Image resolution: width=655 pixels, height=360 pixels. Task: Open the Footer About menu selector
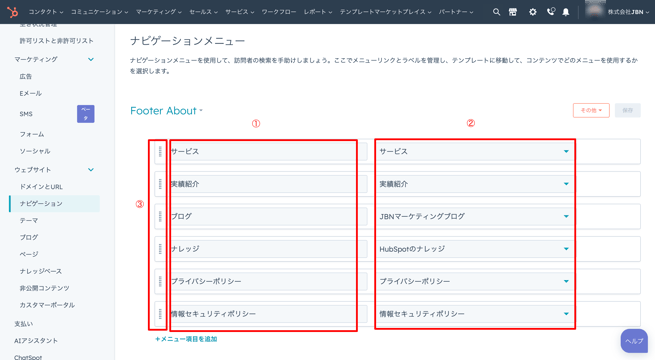(x=166, y=111)
